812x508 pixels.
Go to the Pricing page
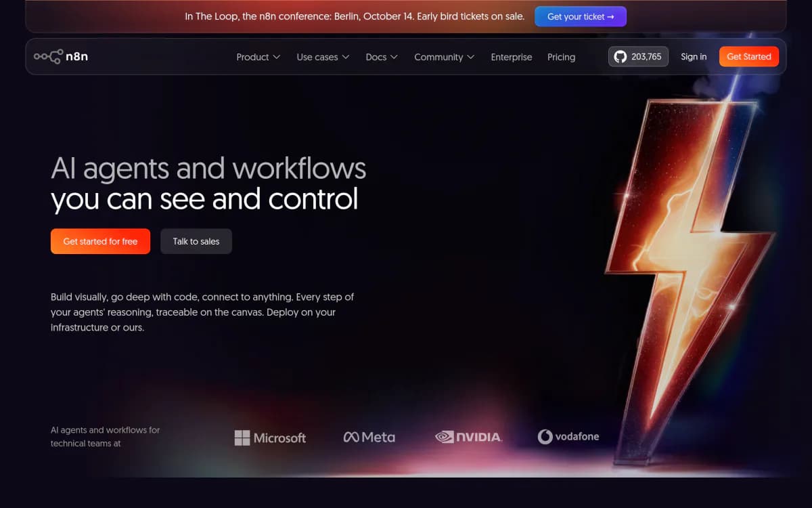561,57
